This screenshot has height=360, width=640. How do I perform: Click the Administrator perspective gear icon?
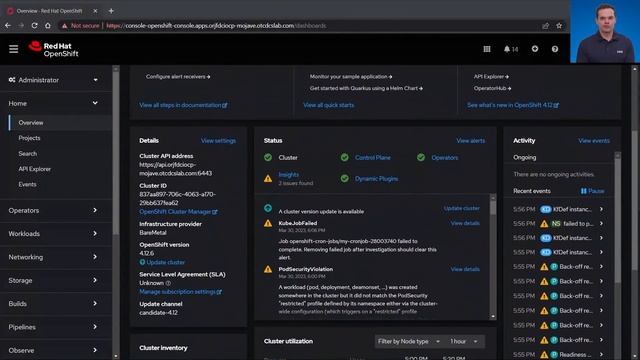point(12,80)
